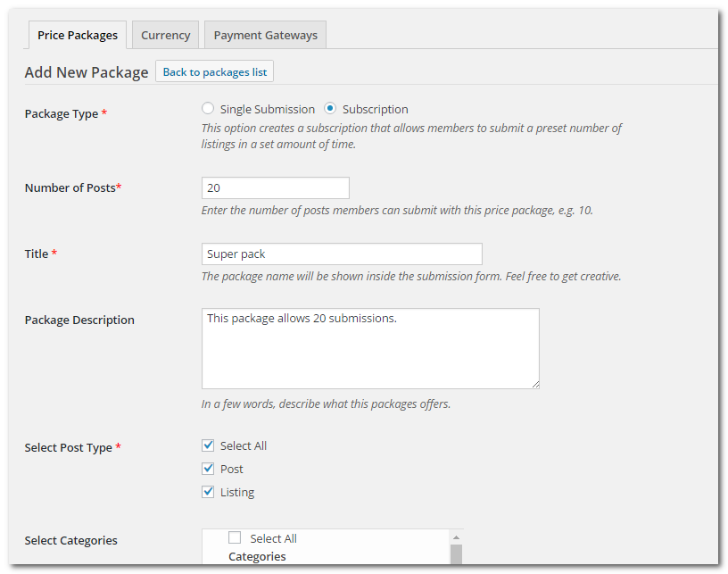Uncheck the Listing post type checkbox

[208, 492]
